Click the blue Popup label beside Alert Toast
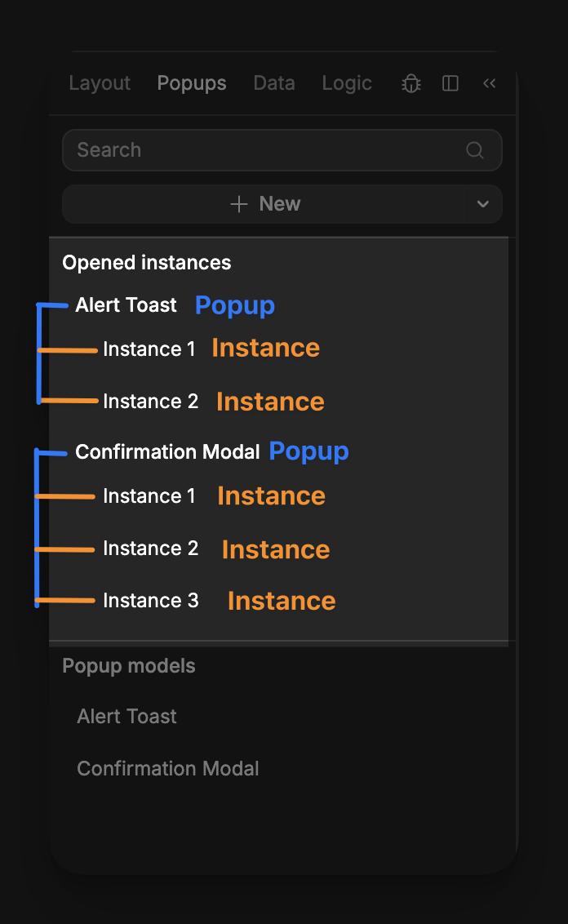Screen dimensions: 568x924 coord(234,305)
